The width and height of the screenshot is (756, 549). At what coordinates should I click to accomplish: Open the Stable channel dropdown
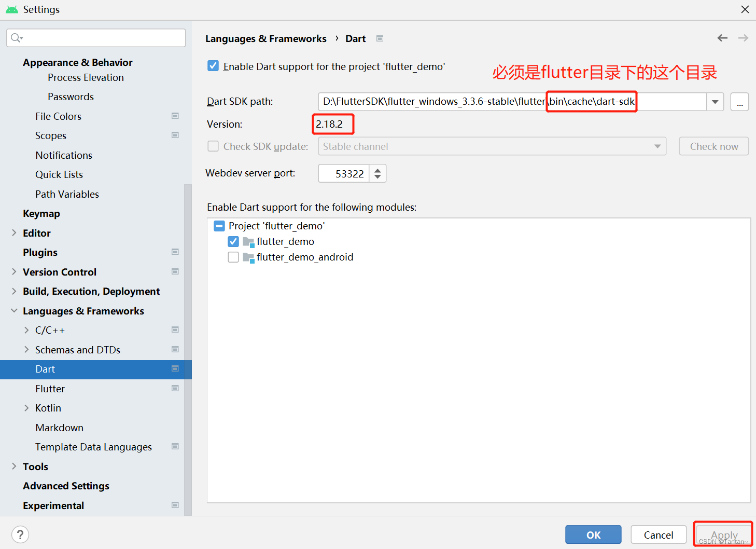pos(492,146)
